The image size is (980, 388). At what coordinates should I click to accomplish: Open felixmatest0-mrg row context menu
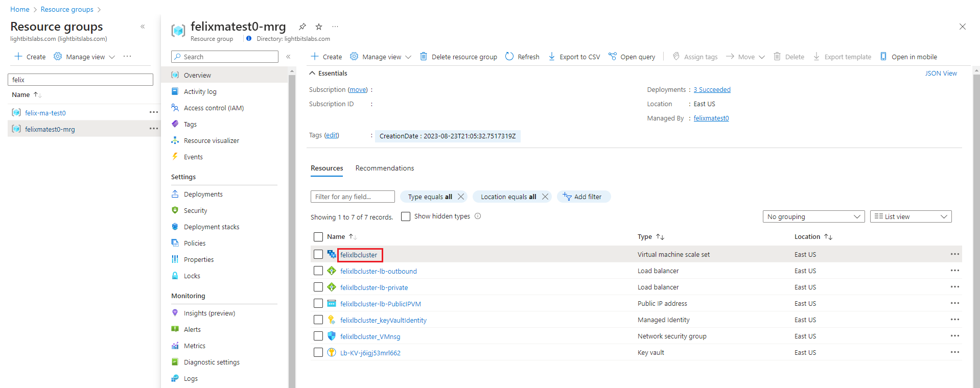pyautogui.click(x=154, y=129)
